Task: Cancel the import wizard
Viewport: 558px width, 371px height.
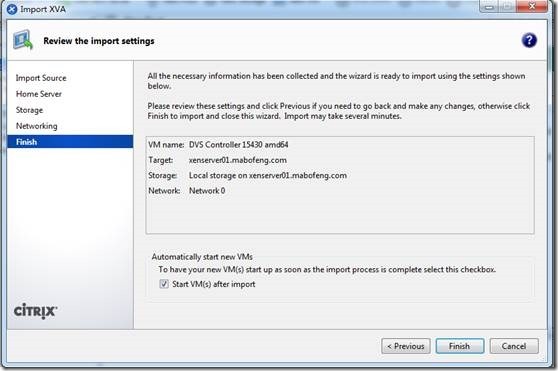Action: tap(514, 346)
